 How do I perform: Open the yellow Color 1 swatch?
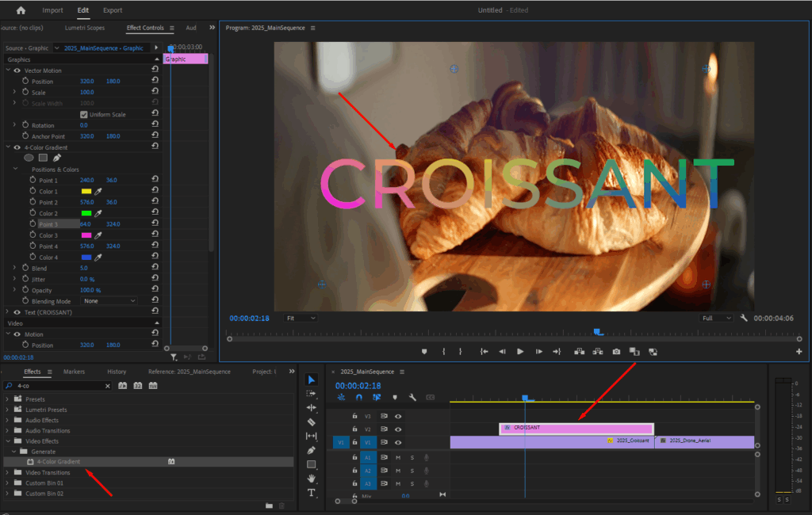86,192
